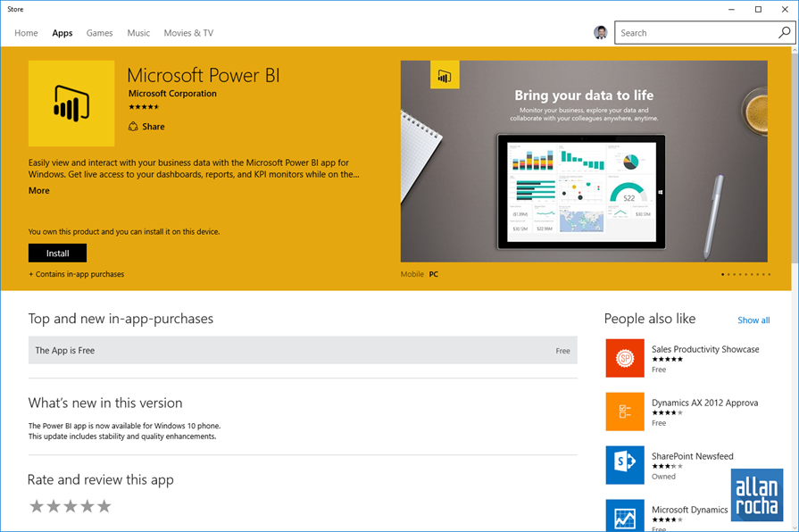Open SharePoint Newsfeed title
Screen dimensions: 799x532
[x=693, y=456]
